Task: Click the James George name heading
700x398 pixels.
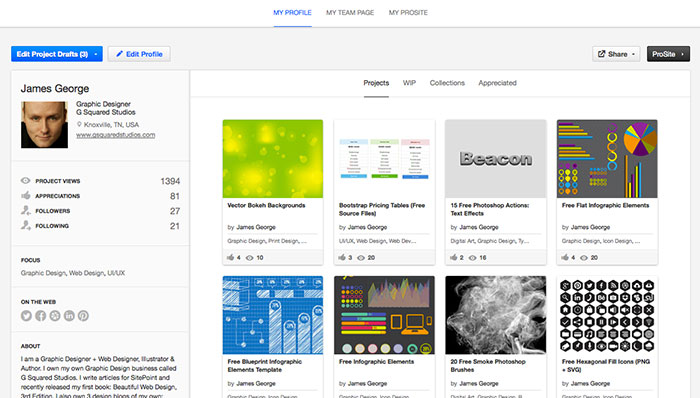Action: coord(55,89)
